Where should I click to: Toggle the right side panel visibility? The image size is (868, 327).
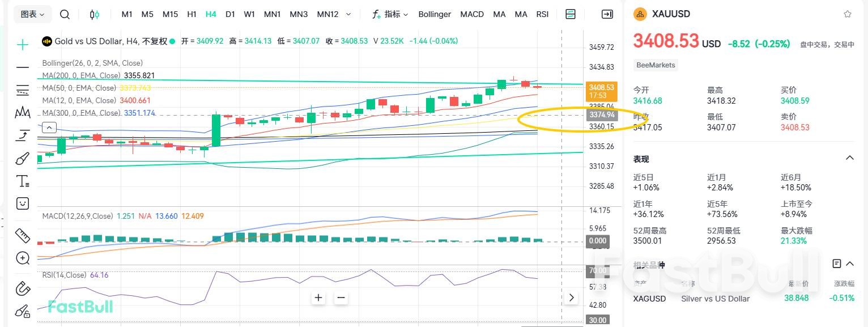click(607, 14)
